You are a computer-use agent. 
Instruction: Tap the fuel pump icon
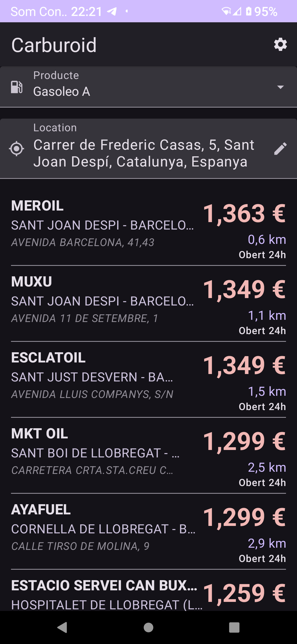pyautogui.click(x=17, y=87)
